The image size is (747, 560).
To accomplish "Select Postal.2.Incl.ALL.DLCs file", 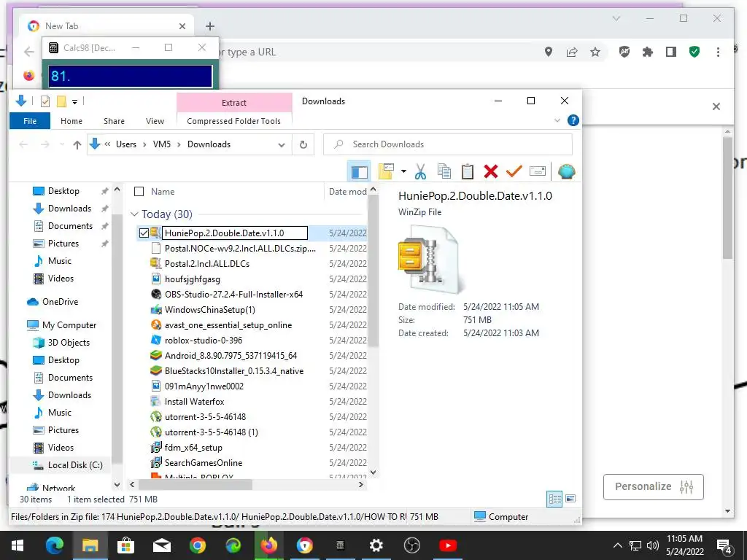I will [x=206, y=263].
